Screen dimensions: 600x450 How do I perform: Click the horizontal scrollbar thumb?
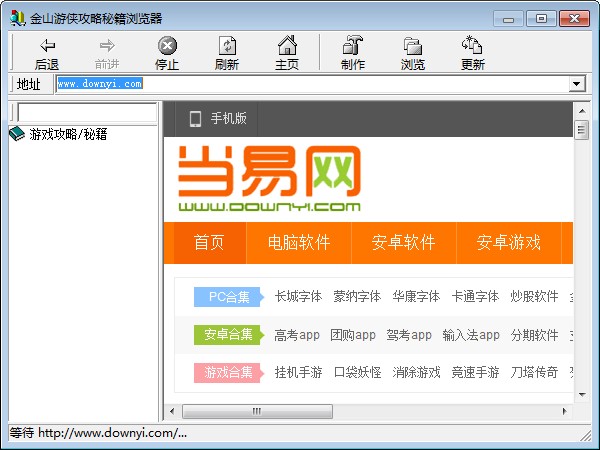point(257,411)
